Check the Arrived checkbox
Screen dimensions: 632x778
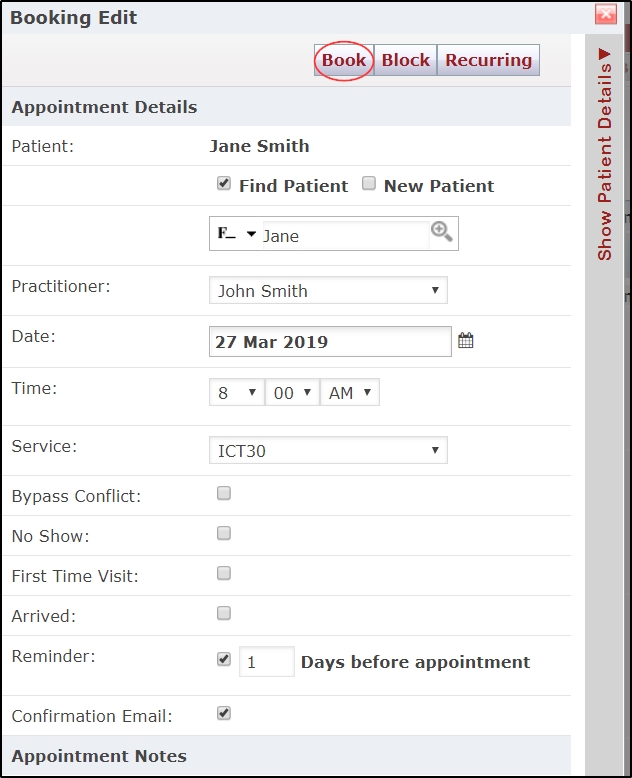pos(224,614)
